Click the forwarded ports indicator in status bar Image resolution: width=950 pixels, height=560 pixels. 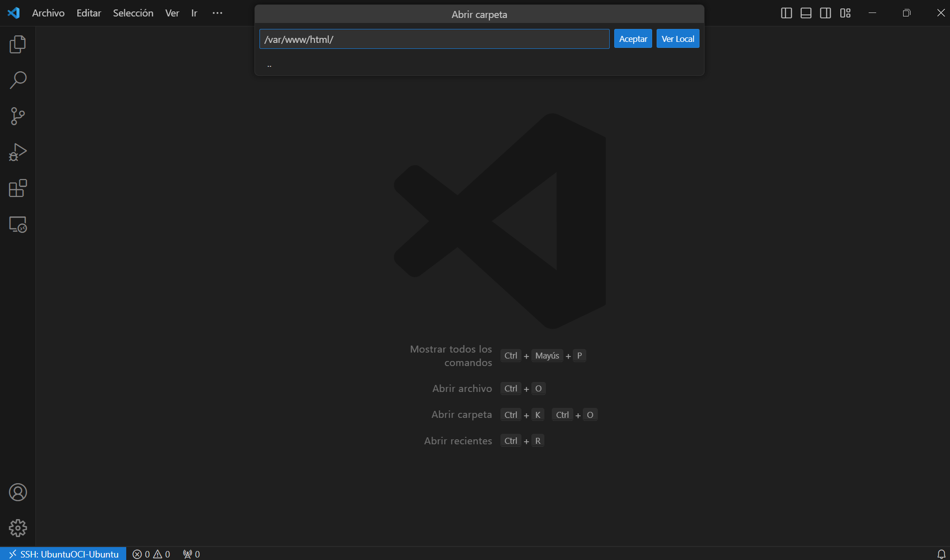(191, 554)
